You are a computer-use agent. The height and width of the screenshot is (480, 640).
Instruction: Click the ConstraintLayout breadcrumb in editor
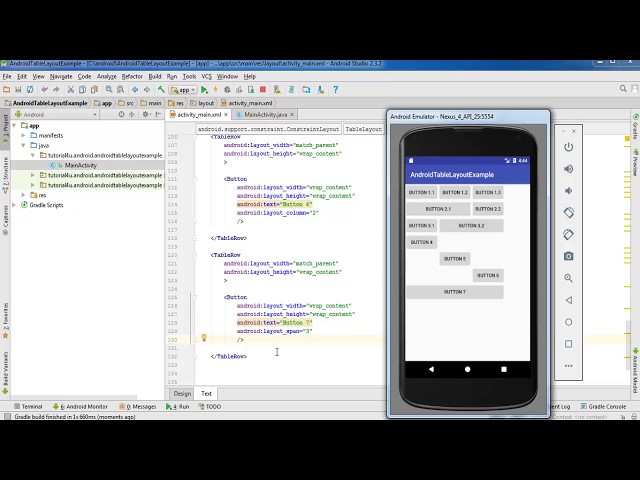point(268,129)
